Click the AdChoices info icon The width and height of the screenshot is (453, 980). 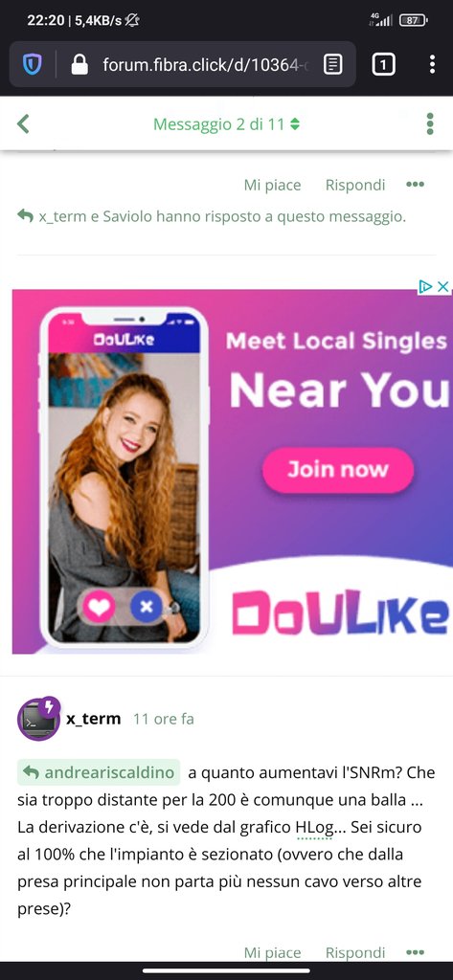(x=425, y=286)
